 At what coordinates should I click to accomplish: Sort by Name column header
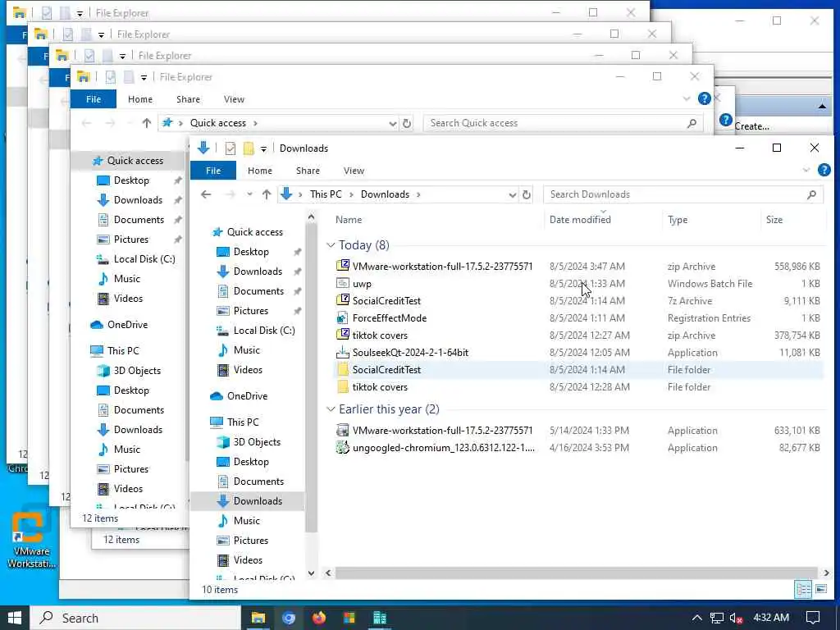[x=349, y=220]
